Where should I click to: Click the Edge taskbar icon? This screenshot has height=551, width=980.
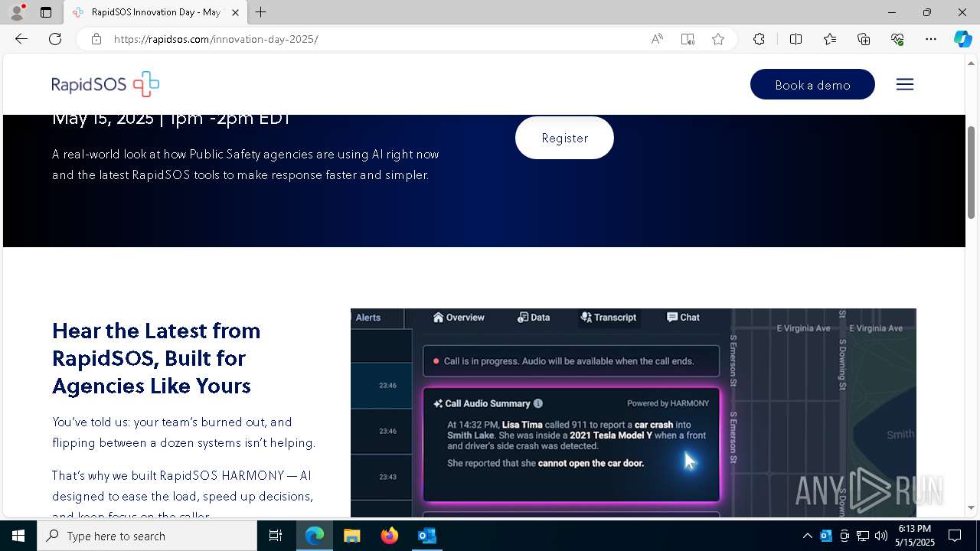(x=315, y=536)
